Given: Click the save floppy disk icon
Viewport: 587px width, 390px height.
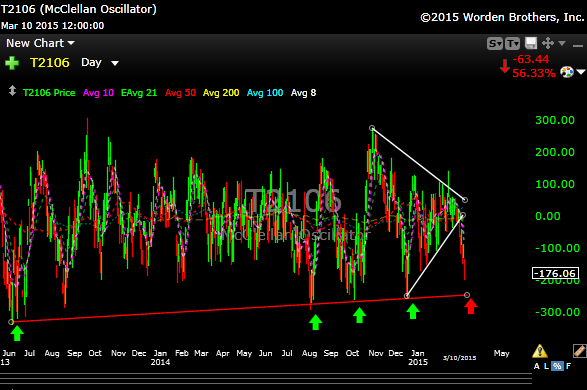Looking at the screenshot, I should point(531,43).
